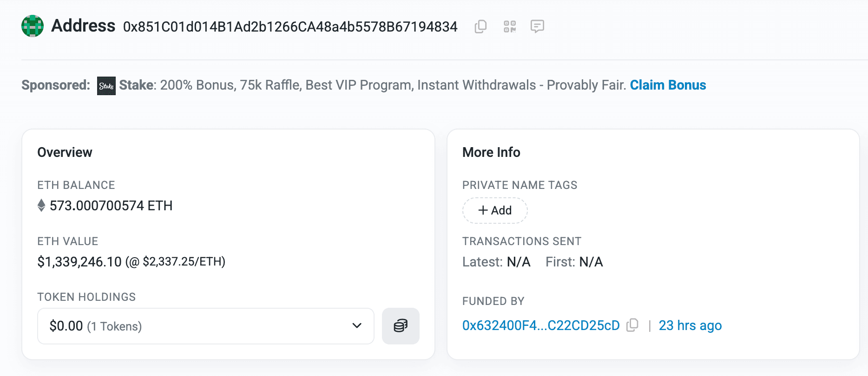Click the Stake sponsor logo
This screenshot has width=868, height=376.
106,85
